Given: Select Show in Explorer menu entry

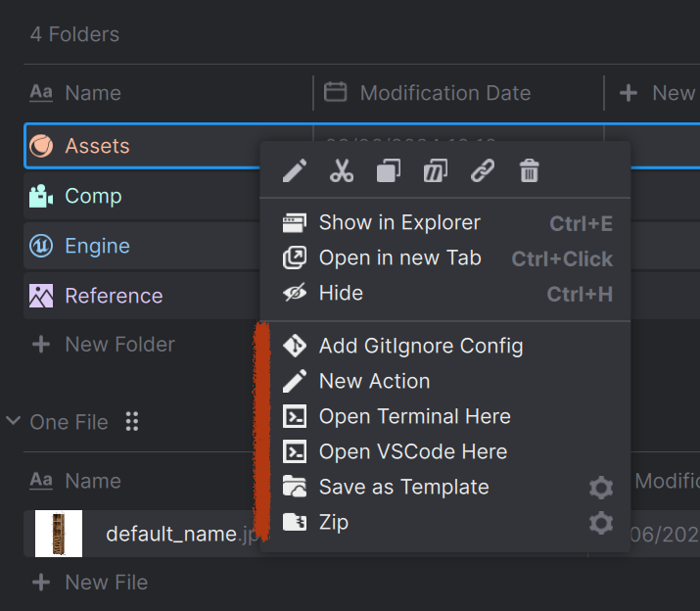Looking at the screenshot, I should (x=399, y=223).
